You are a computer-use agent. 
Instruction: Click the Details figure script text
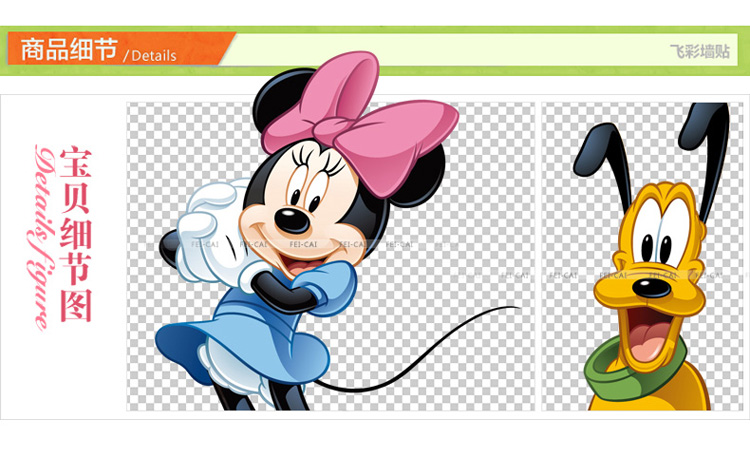click(42, 238)
